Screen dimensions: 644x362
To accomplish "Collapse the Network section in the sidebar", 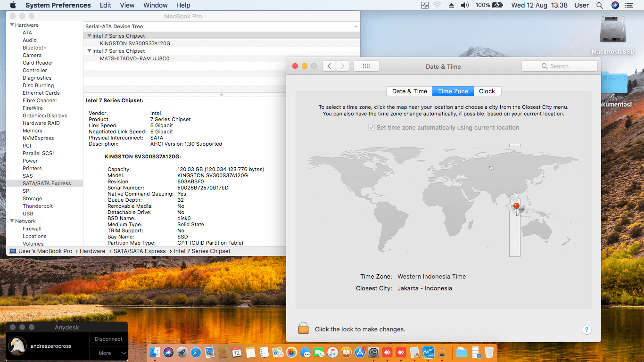I will (x=11, y=221).
